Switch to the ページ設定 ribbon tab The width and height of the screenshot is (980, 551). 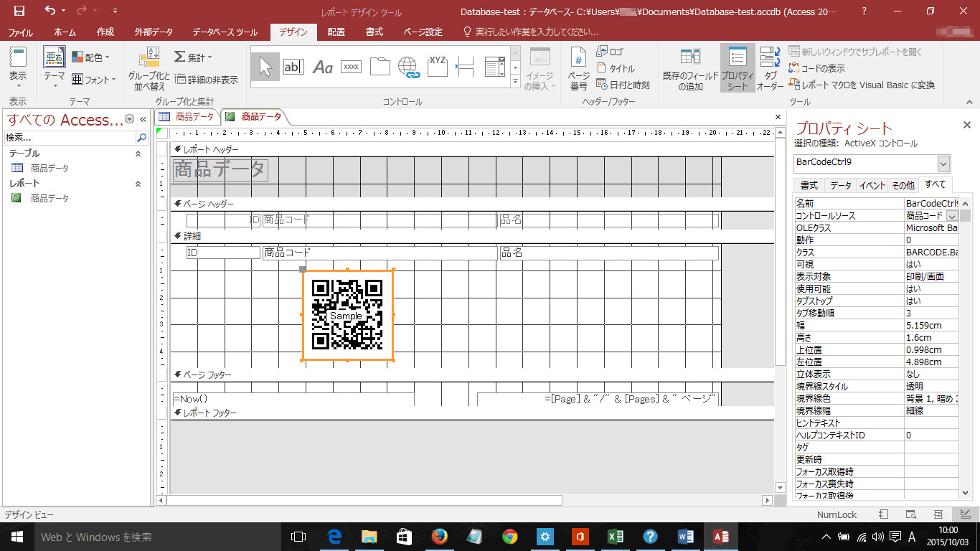[423, 32]
